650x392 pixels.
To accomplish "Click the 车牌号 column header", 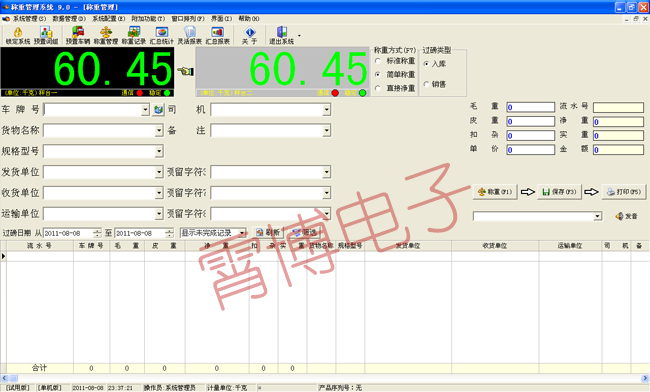I will [x=92, y=246].
